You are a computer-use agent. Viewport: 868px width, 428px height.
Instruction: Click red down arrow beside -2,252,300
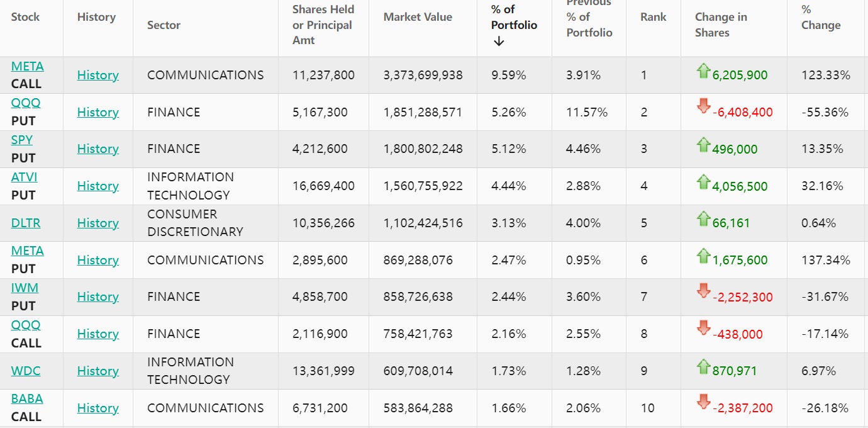click(x=703, y=292)
